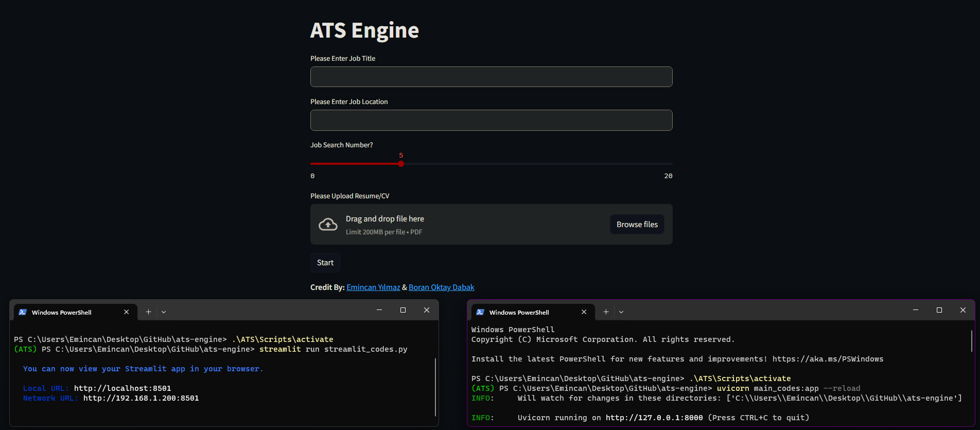Click the cloud upload icon
The height and width of the screenshot is (430, 980).
(328, 225)
